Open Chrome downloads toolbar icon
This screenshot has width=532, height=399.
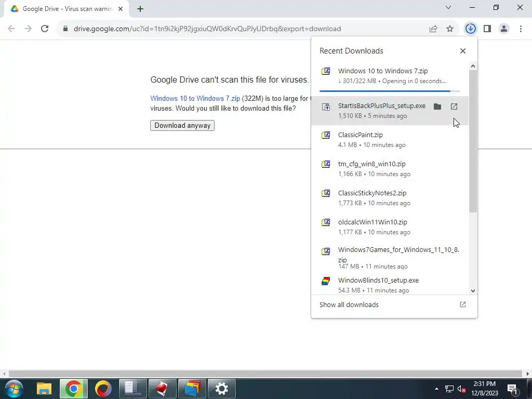[x=470, y=29]
